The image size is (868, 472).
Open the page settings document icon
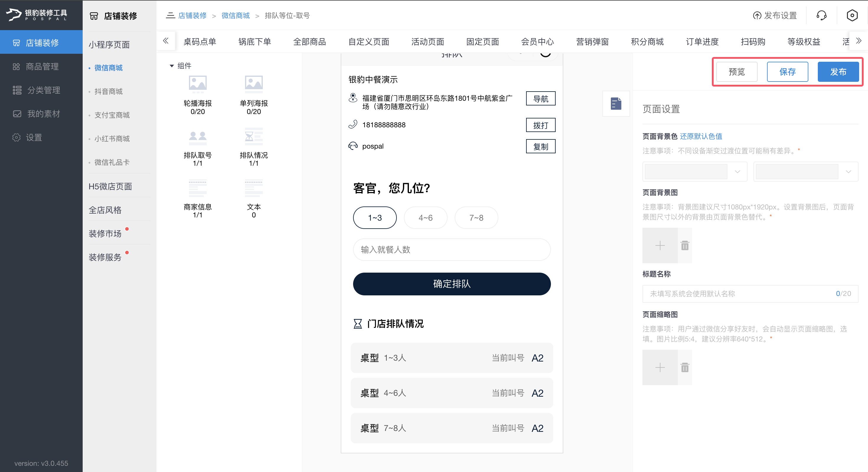click(616, 103)
